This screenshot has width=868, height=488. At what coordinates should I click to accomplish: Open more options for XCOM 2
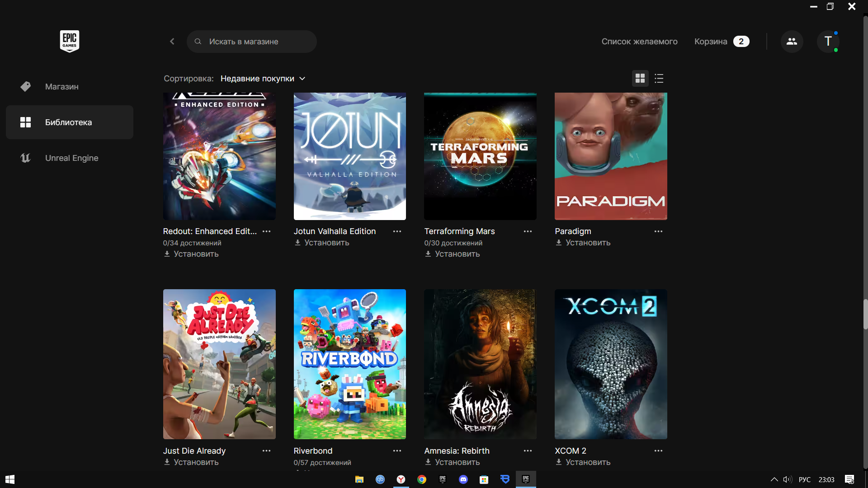click(x=658, y=451)
